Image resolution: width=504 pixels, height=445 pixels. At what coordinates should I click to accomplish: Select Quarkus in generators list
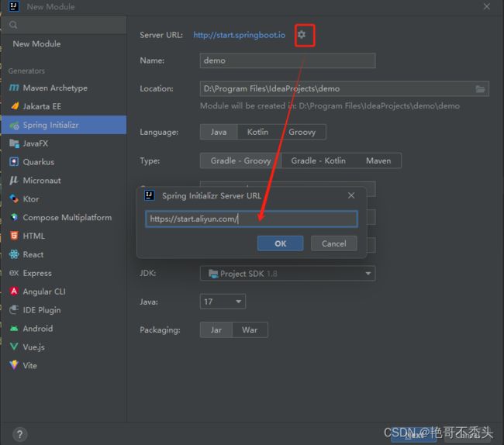pos(64,161)
